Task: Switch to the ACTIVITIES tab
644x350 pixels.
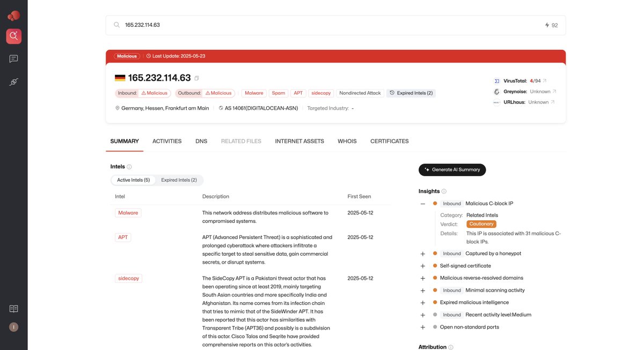Action: pos(167,142)
